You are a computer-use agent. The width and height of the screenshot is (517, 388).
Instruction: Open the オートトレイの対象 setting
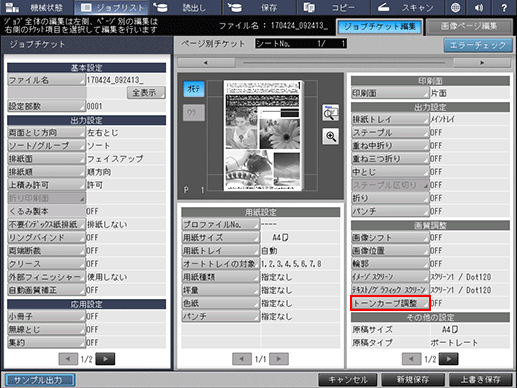(220, 264)
